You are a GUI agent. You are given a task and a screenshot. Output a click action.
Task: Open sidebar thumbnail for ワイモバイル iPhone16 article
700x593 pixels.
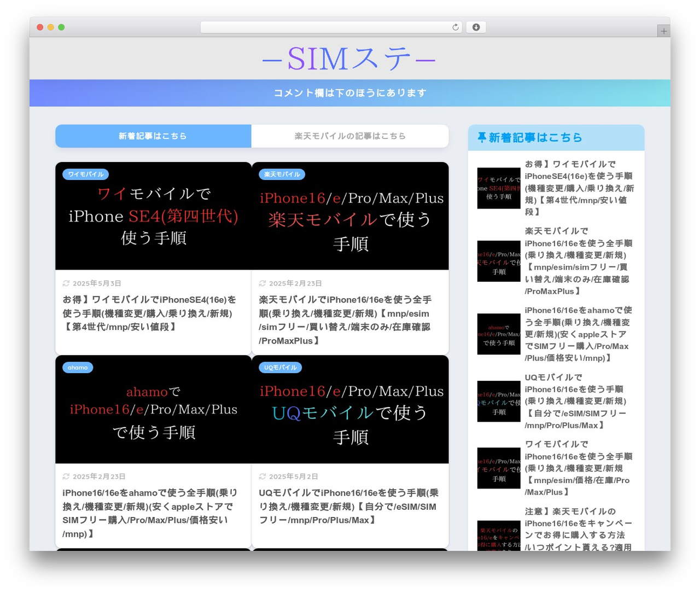pyautogui.click(x=499, y=468)
